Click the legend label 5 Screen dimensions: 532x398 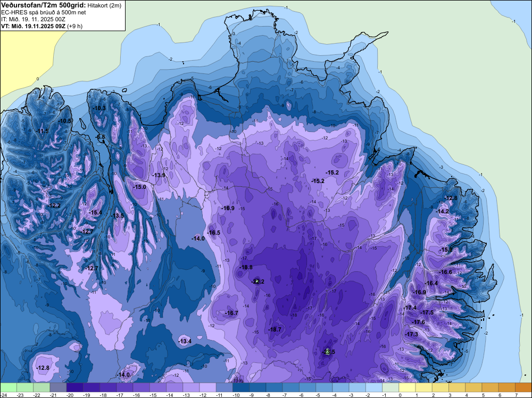[x=483, y=395]
